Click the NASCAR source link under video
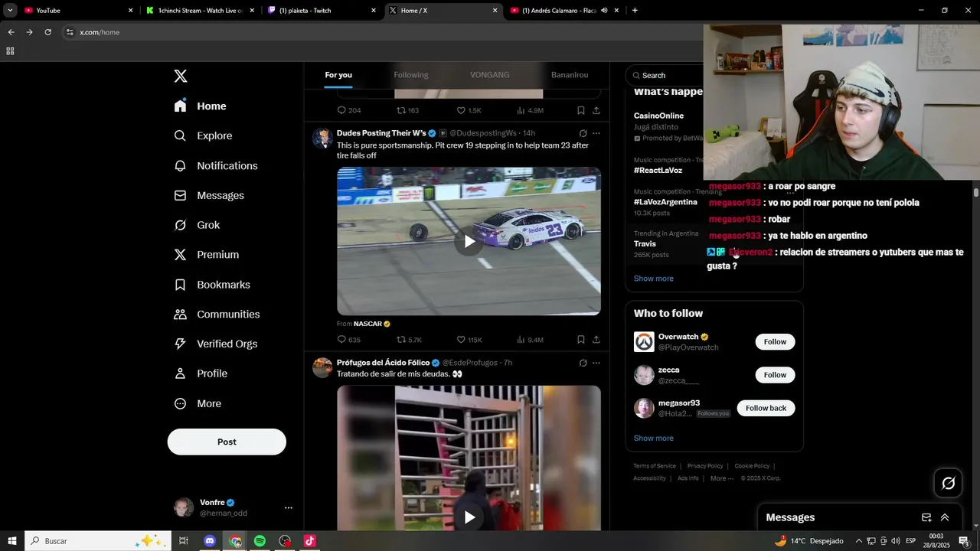 point(372,324)
